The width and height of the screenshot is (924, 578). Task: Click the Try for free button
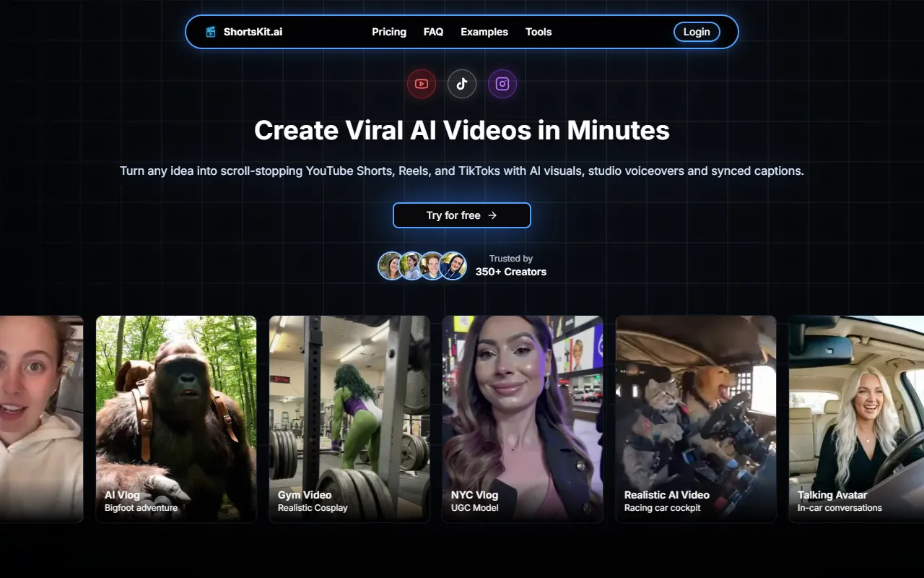(x=462, y=215)
